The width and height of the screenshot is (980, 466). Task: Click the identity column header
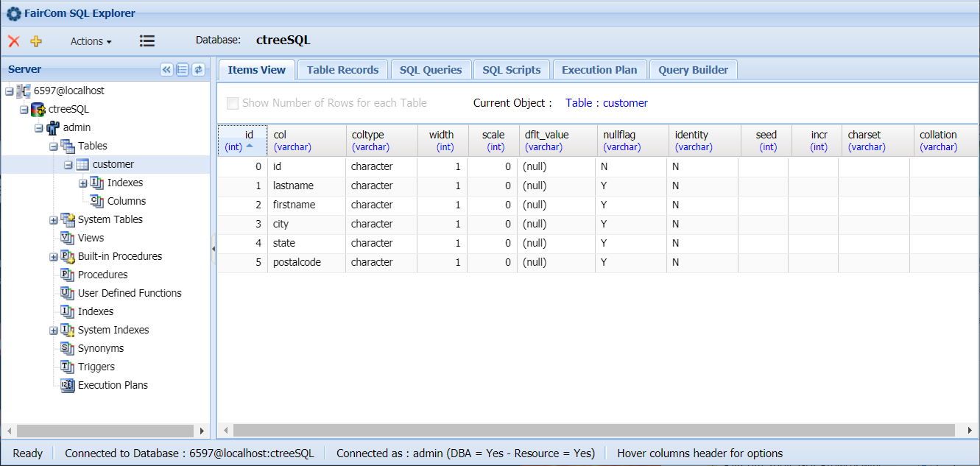click(703, 141)
